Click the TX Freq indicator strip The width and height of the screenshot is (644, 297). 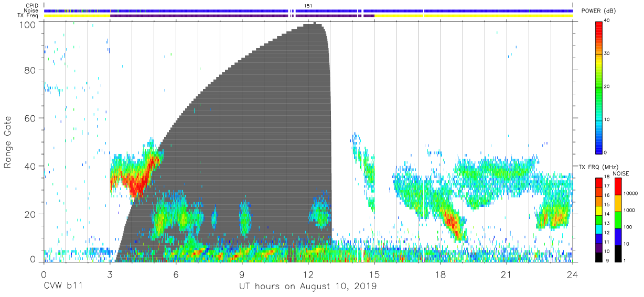(308, 16)
